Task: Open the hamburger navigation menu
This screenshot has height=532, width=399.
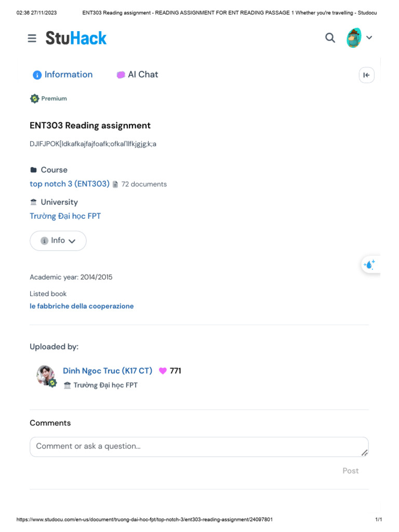Action: (x=32, y=38)
